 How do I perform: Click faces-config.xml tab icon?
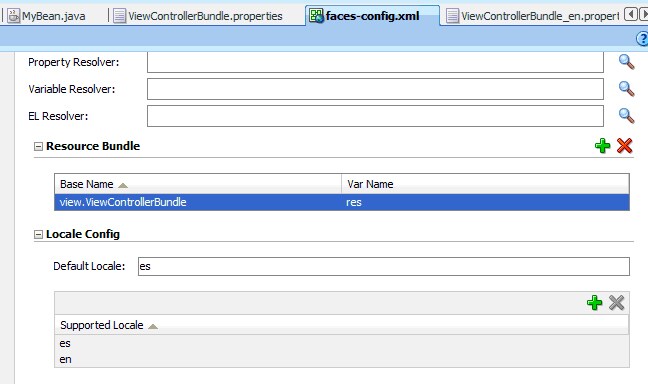tap(317, 16)
